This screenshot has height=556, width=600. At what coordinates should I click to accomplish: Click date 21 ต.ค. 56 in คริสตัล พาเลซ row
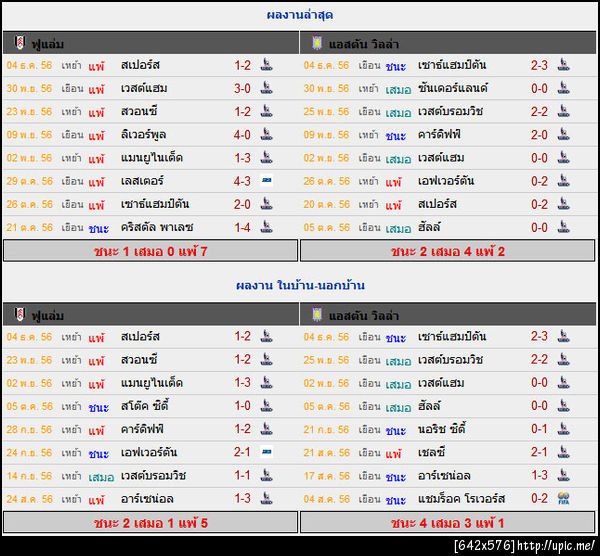click(x=29, y=227)
